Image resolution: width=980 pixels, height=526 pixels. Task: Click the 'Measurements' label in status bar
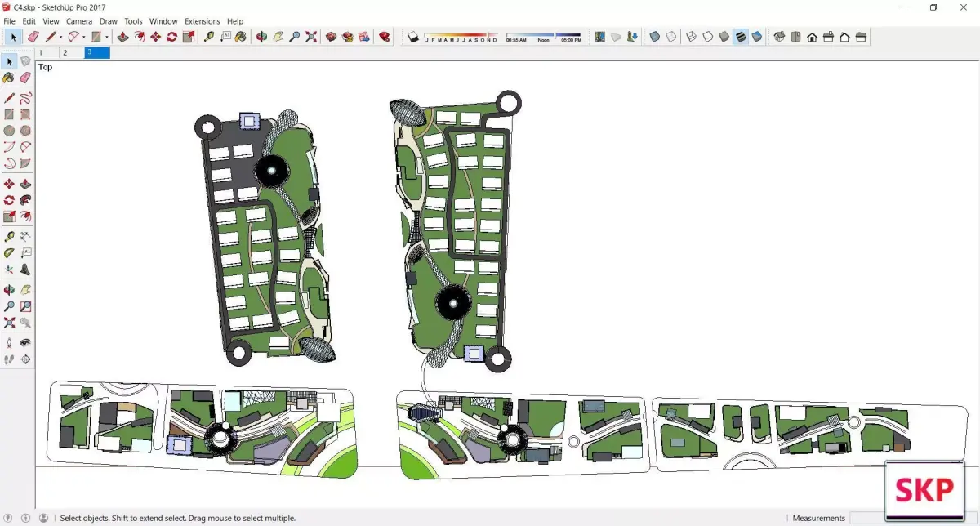point(819,518)
